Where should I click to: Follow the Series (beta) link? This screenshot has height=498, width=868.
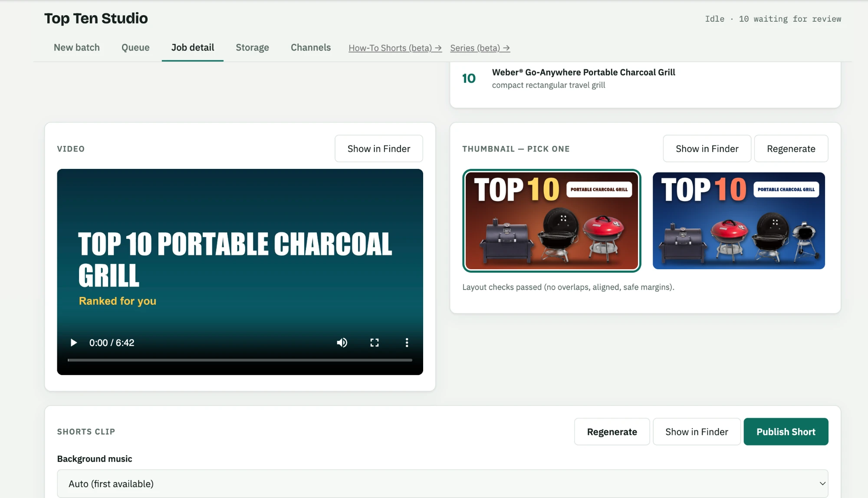point(480,48)
